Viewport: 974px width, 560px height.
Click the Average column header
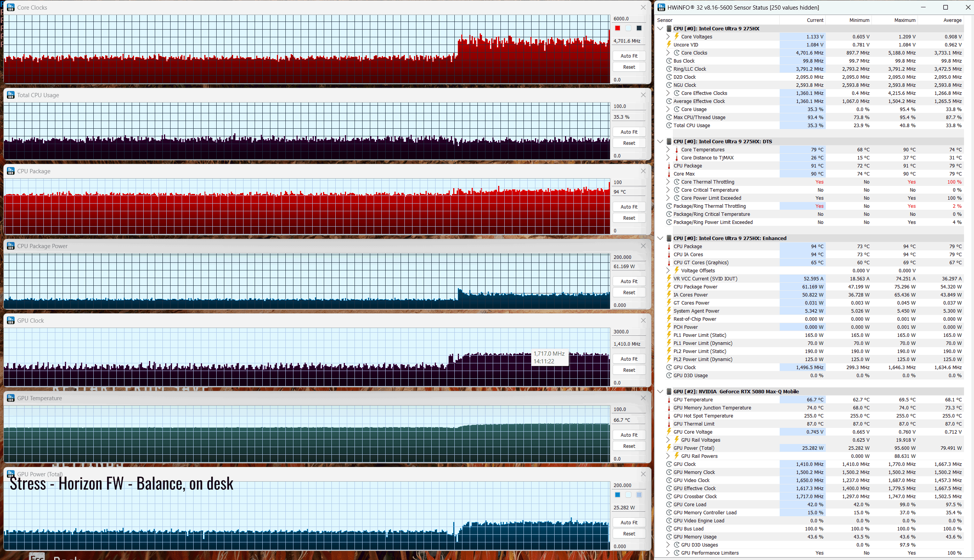point(941,20)
